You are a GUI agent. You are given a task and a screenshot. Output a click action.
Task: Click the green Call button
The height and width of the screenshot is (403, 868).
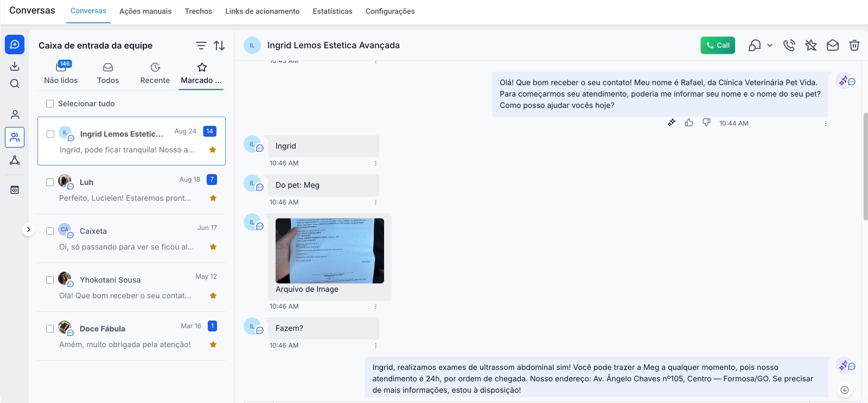pos(718,46)
